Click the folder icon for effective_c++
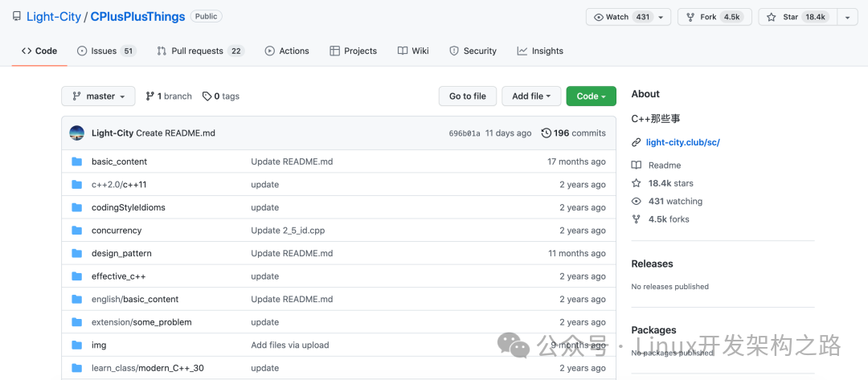The width and height of the screenshot is (868, 380). coord(77,276)
